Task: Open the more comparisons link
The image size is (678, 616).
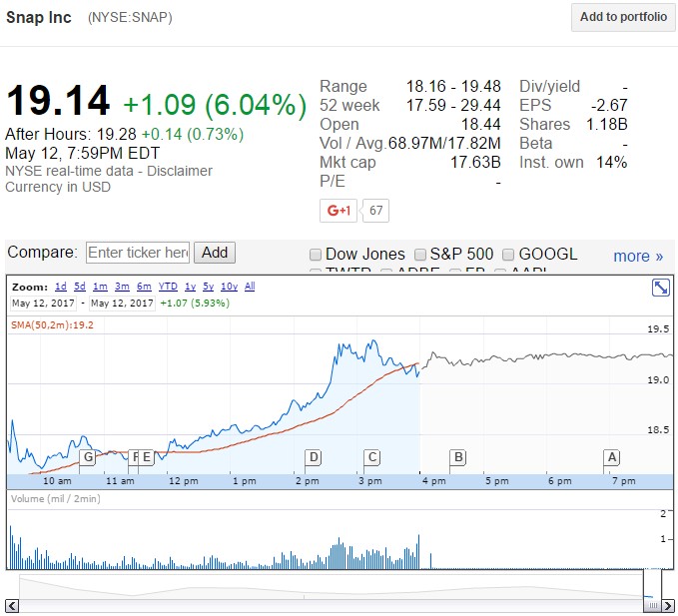Action: tap(638, 256)
